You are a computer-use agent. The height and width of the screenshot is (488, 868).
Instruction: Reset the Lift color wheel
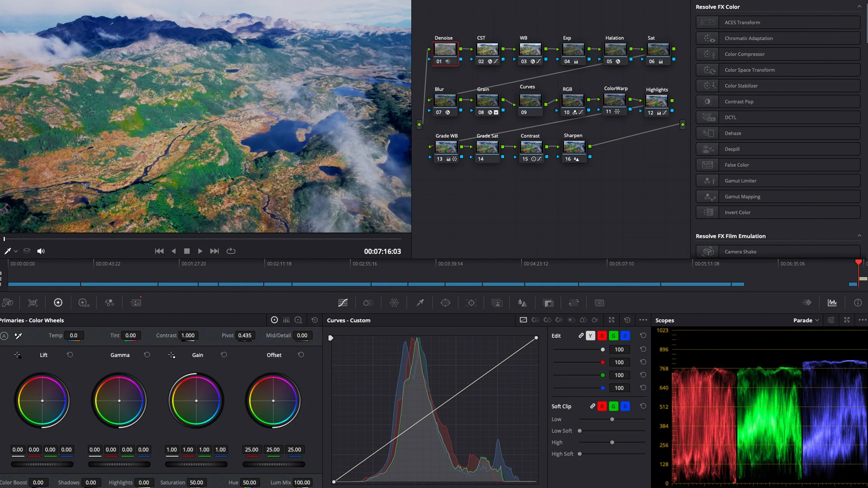point(70,355)
